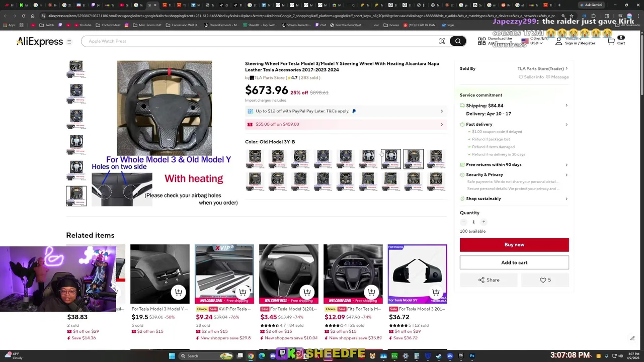644x362 pixels.
Task: Click the QR code download app icon
Action: click(x=482, y=41)
